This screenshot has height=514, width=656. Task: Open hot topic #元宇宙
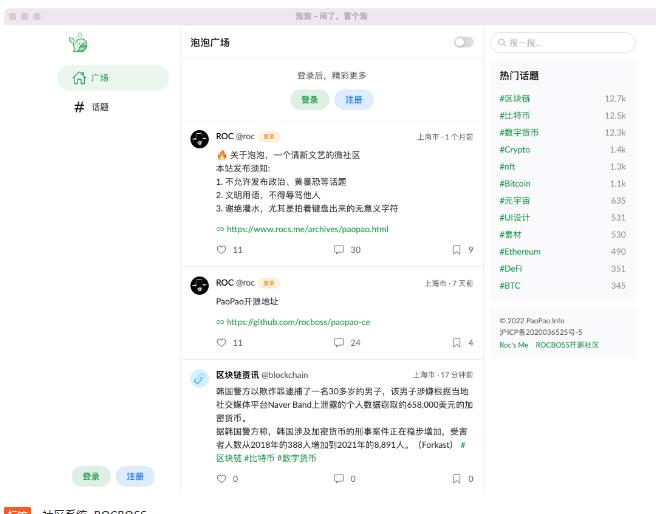[x=515, y=201]
